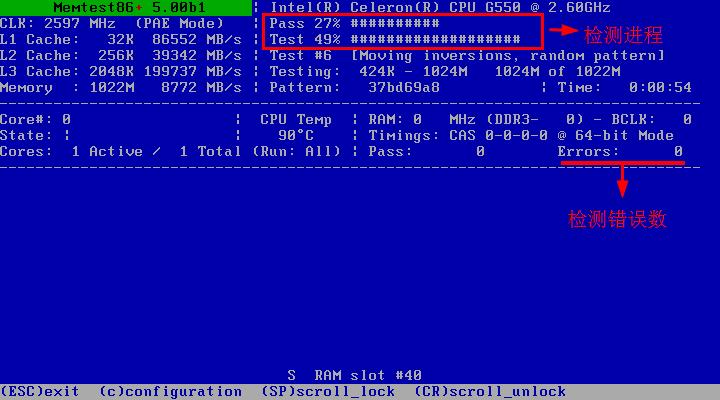Click the Test #6 label

coord(300,56)
